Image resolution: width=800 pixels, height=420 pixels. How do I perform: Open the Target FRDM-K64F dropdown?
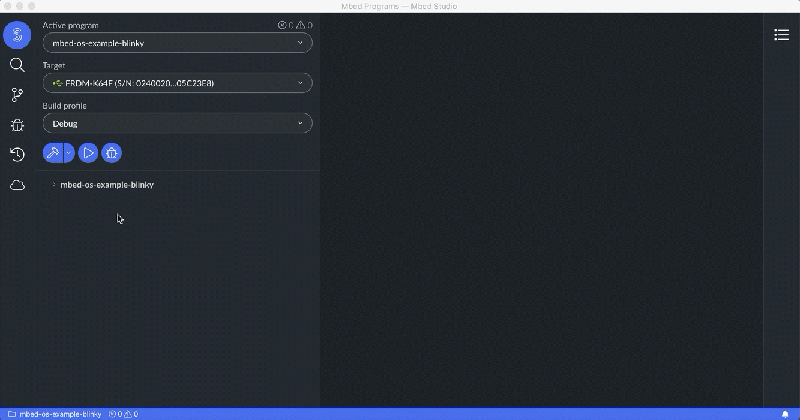(x=178, y=83)
